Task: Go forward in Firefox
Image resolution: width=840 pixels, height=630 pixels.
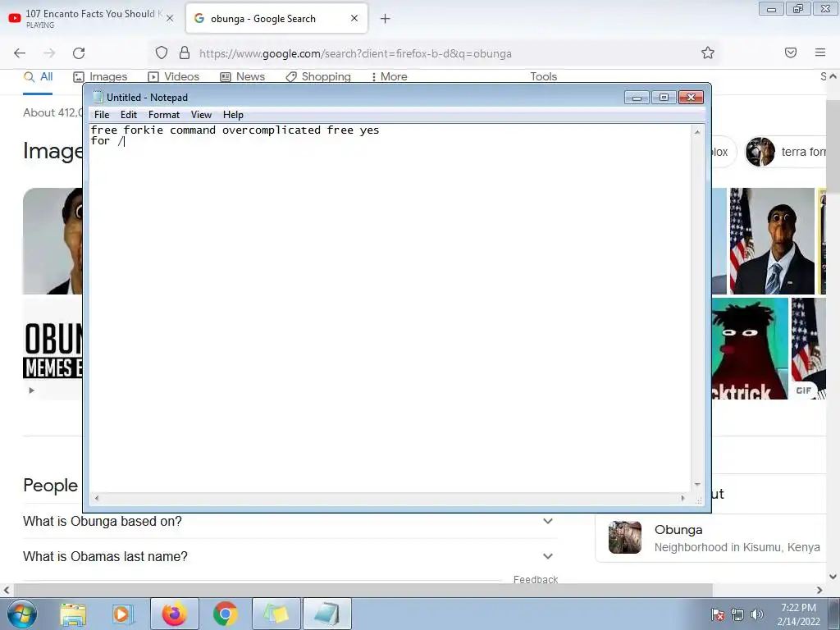Action: (49, 53)
